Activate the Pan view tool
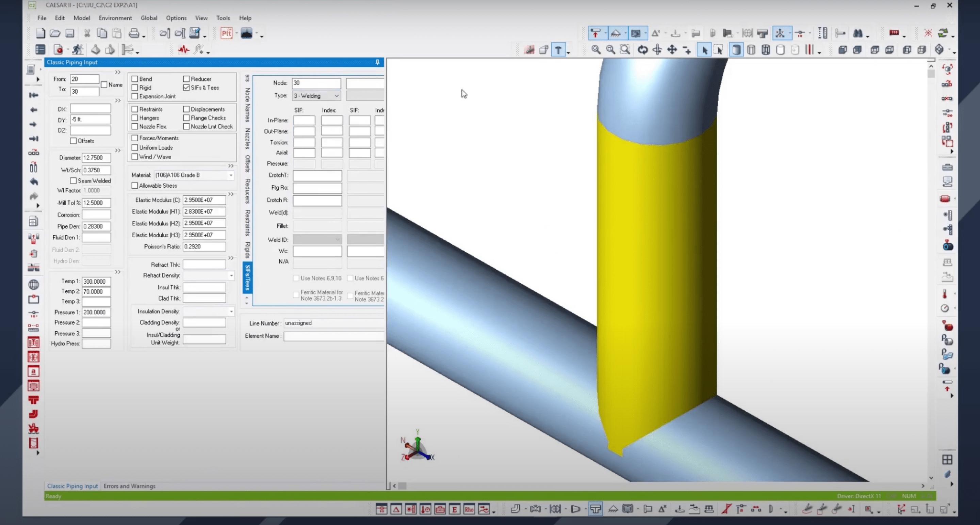This screenshot has height=525, width=980. tap(672, 49)
